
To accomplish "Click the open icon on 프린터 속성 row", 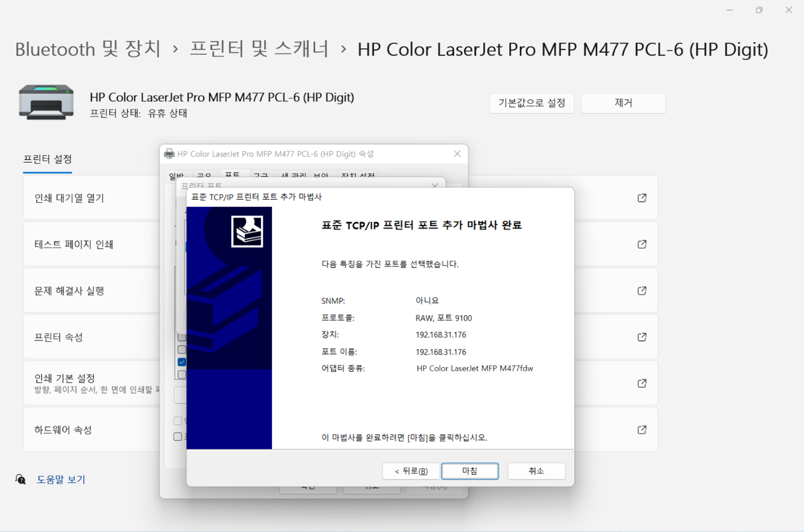I will coord(642,337).
